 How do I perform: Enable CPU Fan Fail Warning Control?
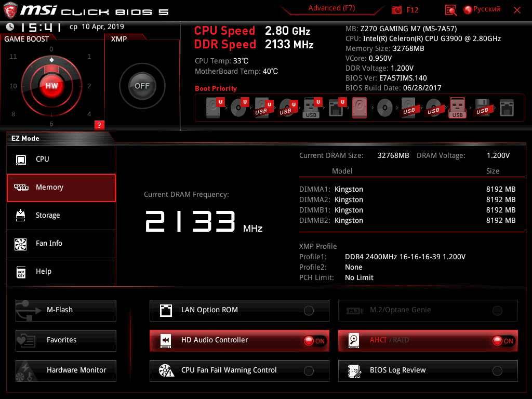(309, 371)
